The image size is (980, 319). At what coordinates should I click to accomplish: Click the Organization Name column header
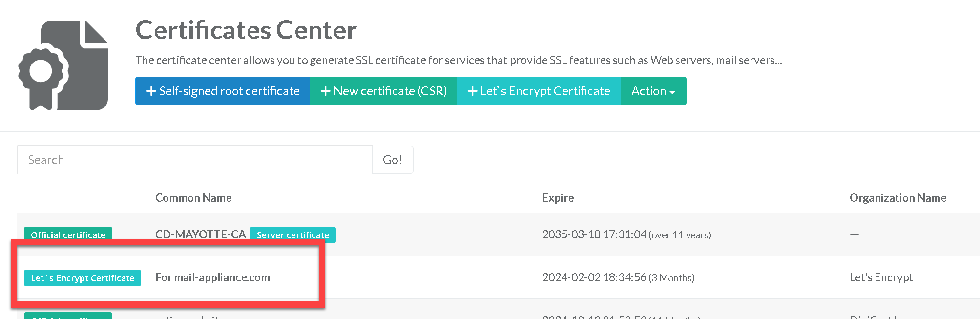click(x=897, y=198)
